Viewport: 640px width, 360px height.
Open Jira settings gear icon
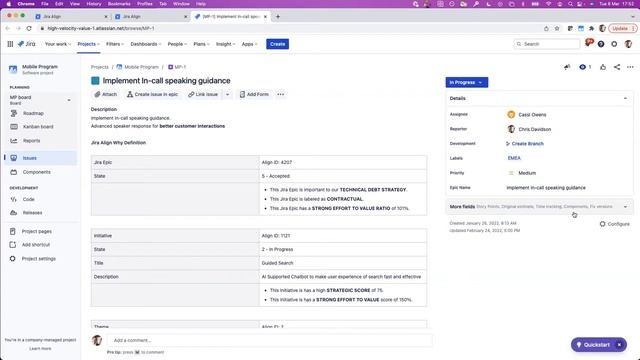[x=614, y=44]
